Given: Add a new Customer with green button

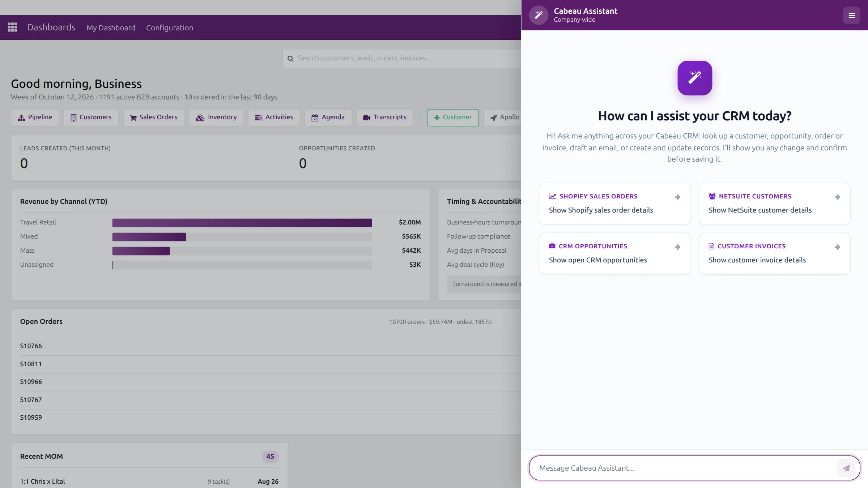Looking at the screenshot, I should [452, 117].
